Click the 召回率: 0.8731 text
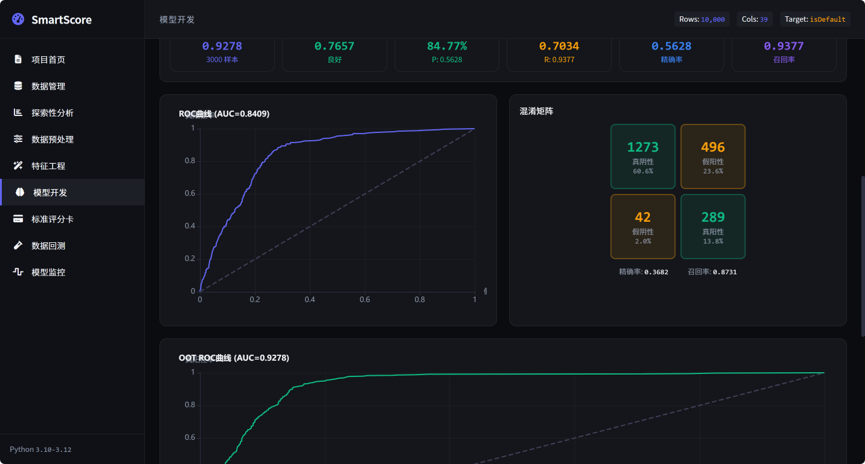The height and width of the screenshot is (464, 865). point(712,272)
